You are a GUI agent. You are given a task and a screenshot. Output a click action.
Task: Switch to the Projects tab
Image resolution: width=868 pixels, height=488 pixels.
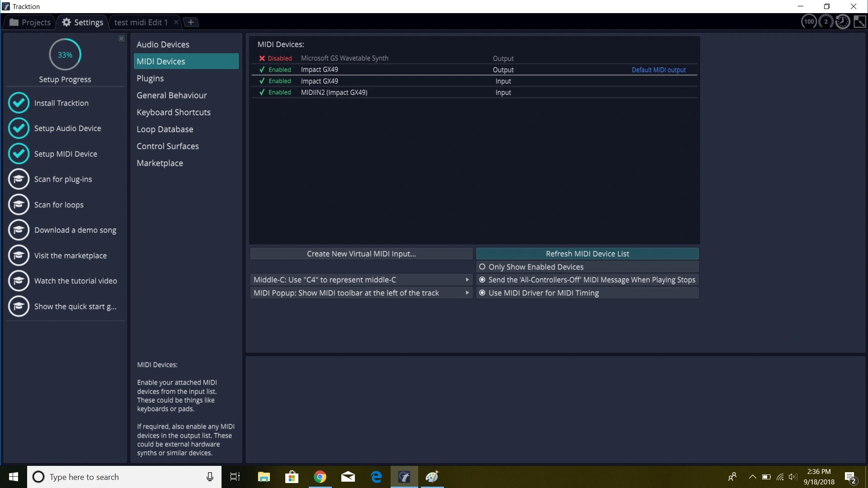(30, 22)
